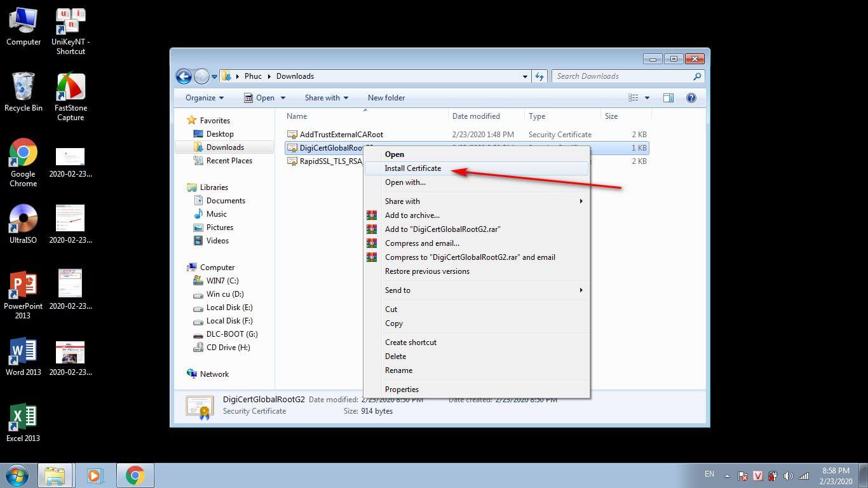The width and height of the screenshot is (868, 488).
Task: Click Install Certificate in context menu
Action: coord(412,168)
